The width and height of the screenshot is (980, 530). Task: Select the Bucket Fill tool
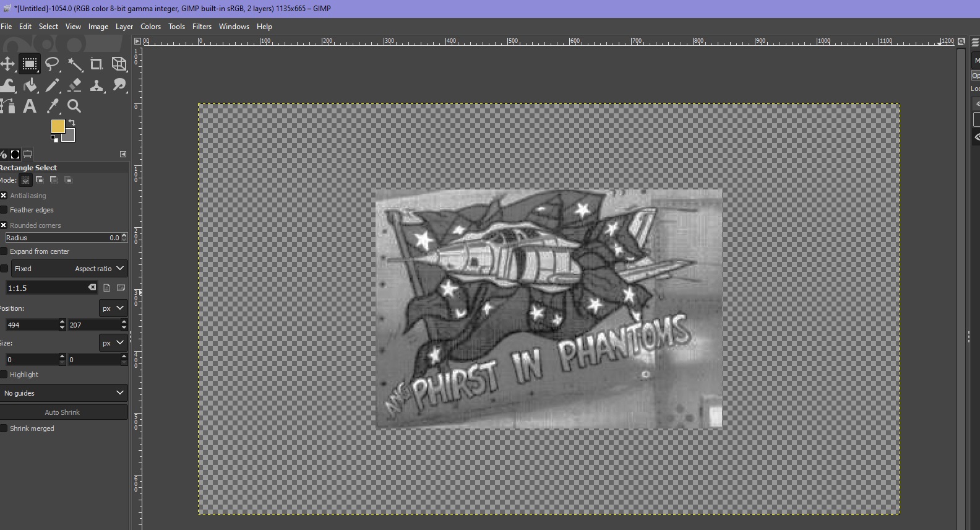pos(30,85)
